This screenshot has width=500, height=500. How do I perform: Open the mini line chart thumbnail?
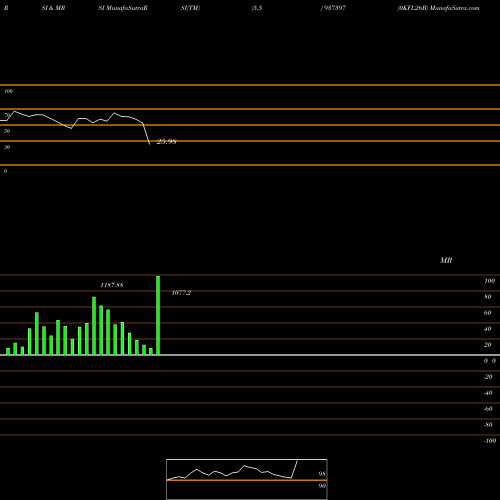(247, 479)
